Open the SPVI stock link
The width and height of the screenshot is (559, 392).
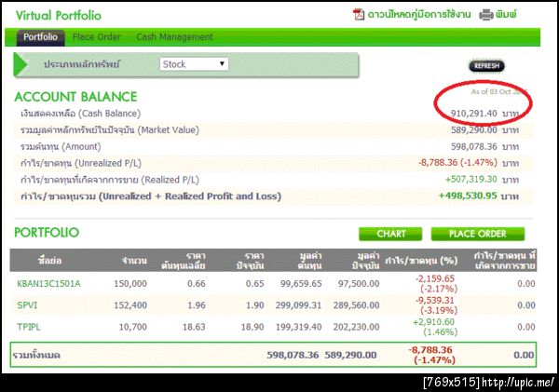click(27, 305)
